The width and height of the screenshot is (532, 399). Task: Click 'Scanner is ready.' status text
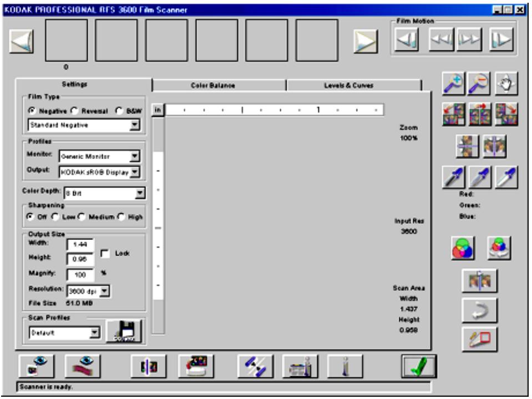coord(46,387)
